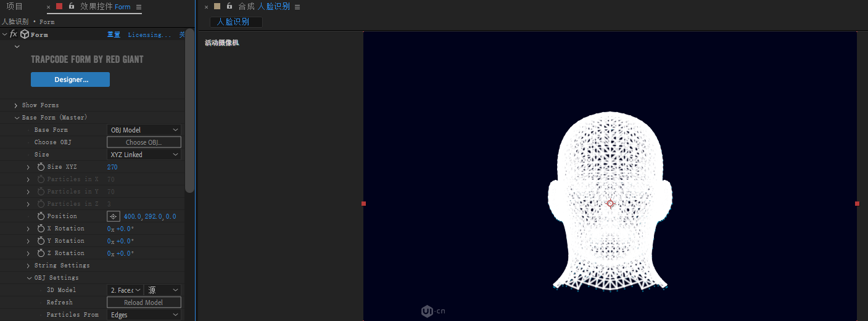The width and height of the screenshot is (868, 321).
Task: Click the 活动摄像机 view label
Action: (x=221, y=43)
